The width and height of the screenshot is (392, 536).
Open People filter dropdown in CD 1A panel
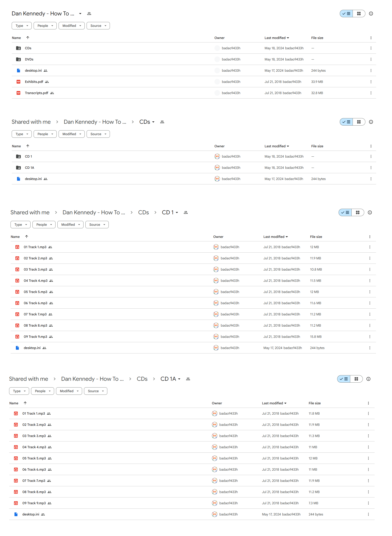click(x=42, y=391)
